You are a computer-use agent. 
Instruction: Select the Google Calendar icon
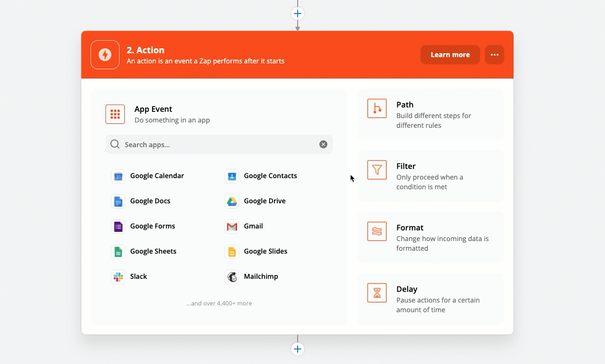coord(118,176)
